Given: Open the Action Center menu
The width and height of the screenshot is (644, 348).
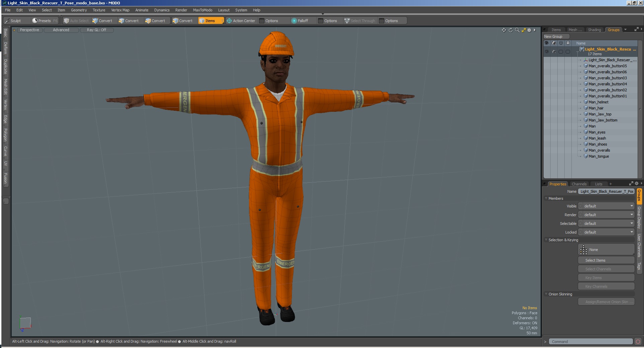Looking at the screenshot, I should click(241, 21).
